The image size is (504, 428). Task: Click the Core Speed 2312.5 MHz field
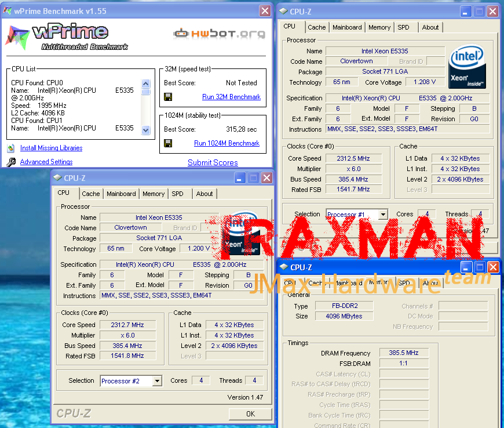point(353,158)
